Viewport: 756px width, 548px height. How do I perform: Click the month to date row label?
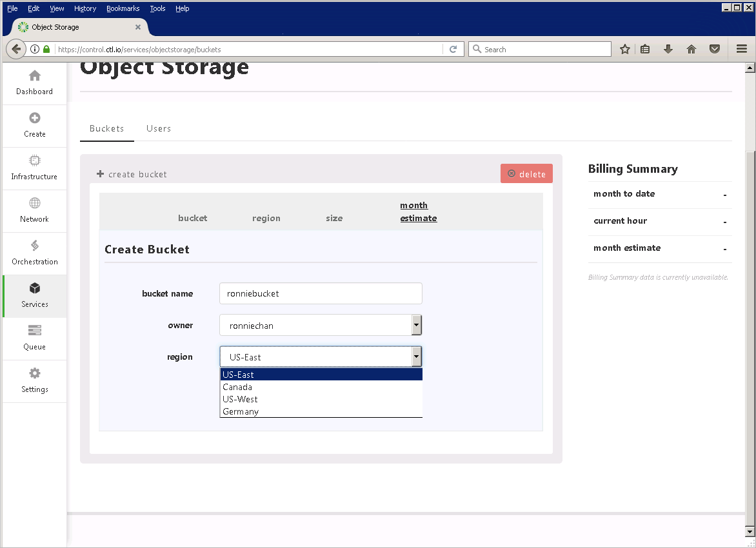624,194
